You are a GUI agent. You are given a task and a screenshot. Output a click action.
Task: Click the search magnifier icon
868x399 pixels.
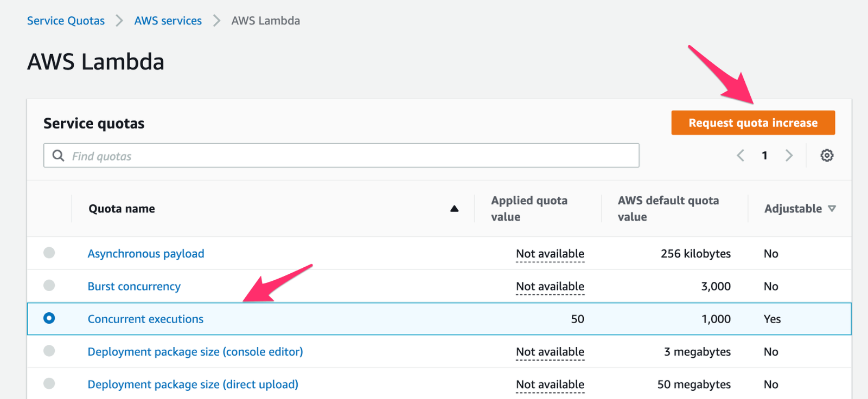click(58, 156)
